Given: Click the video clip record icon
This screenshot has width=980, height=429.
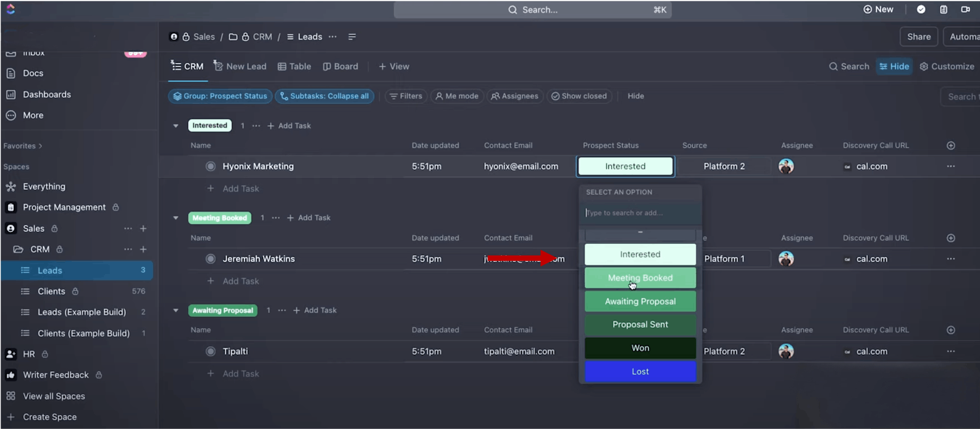Looking at the screenshot, I should 965,9.
